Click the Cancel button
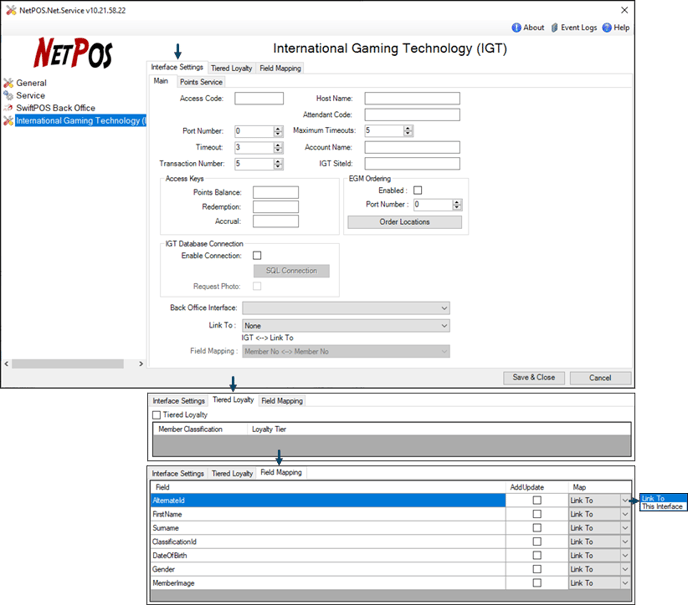Viewport: 688px width, 605px height. pyautogui.click(x=600, y=378)
